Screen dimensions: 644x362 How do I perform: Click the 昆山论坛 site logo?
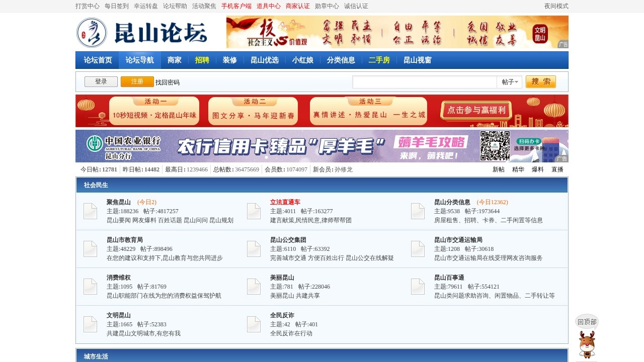click(x=142, y=33)
